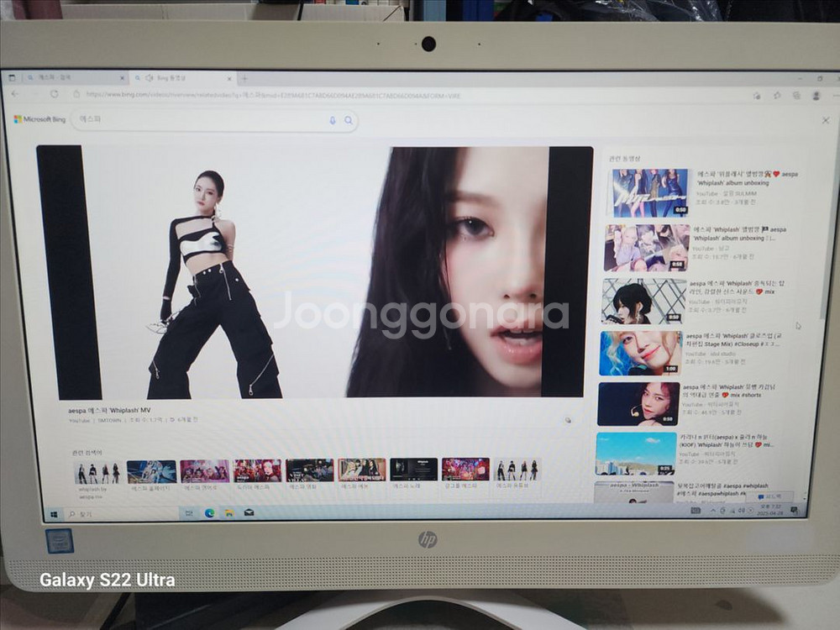Image resolution: width=840 pixels, height=630 pixels.
Task: Click the touch keyboard tray icon
Action: (696, 511)
